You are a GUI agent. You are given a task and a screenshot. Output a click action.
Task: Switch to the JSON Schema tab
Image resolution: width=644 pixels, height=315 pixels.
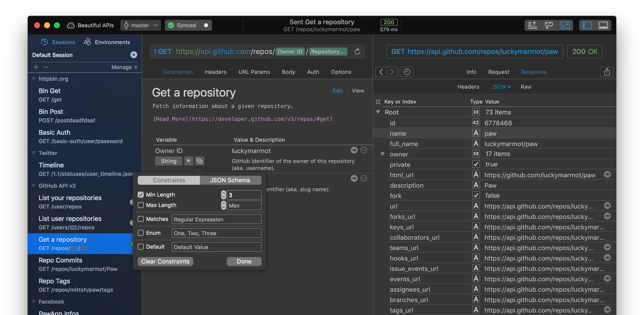click(230, 180)
